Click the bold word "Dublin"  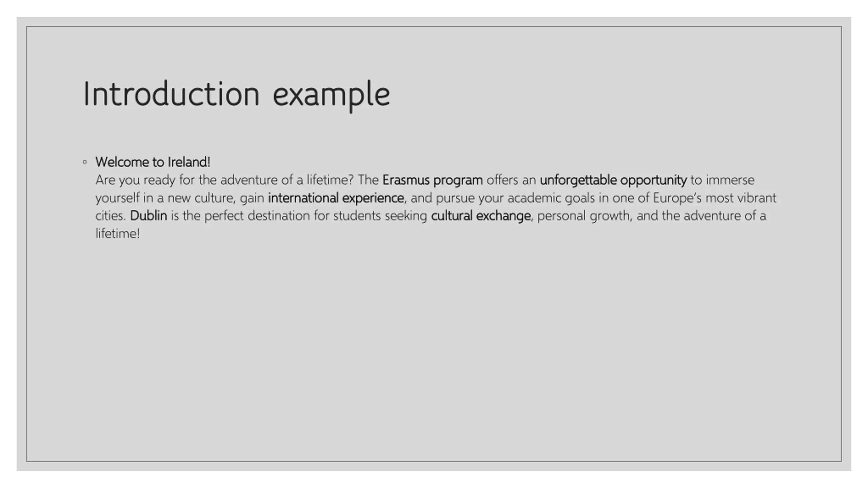149,216
